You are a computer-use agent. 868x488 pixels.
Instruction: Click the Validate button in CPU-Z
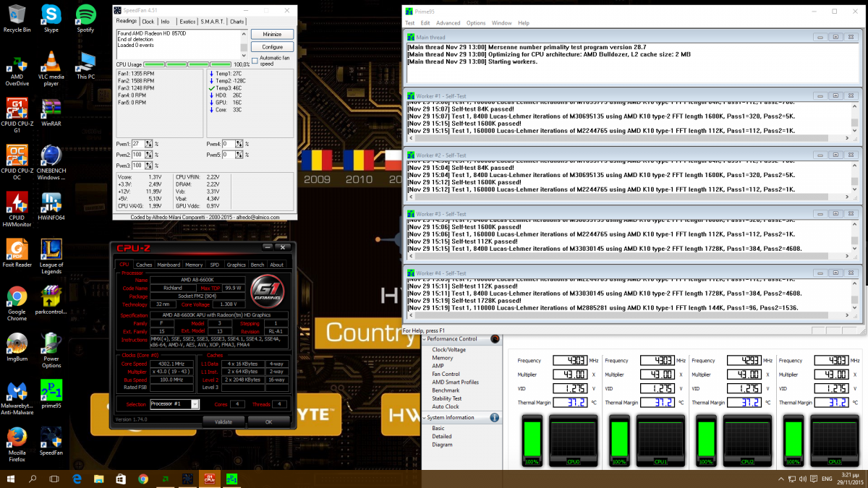(x=224, y=421)
